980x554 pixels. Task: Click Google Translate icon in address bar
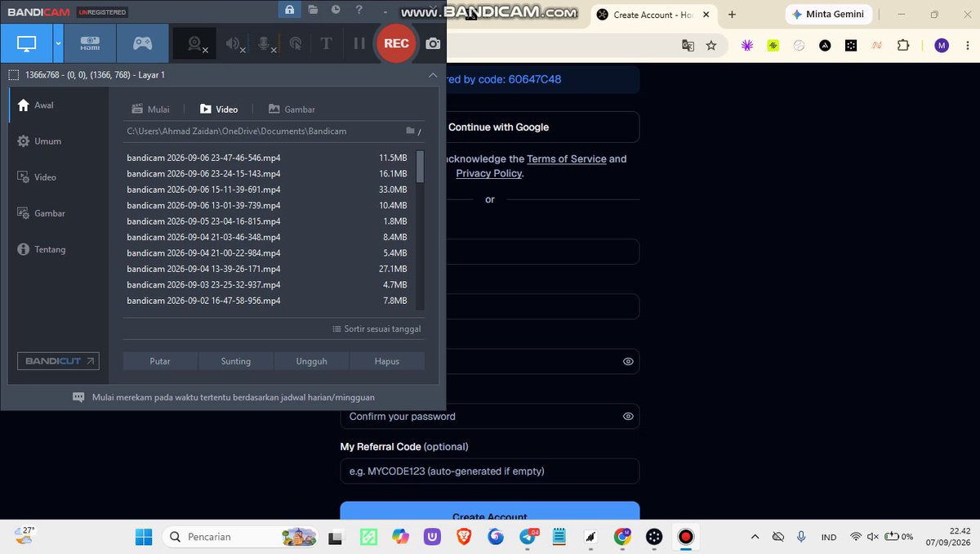(x=688, y=46)
